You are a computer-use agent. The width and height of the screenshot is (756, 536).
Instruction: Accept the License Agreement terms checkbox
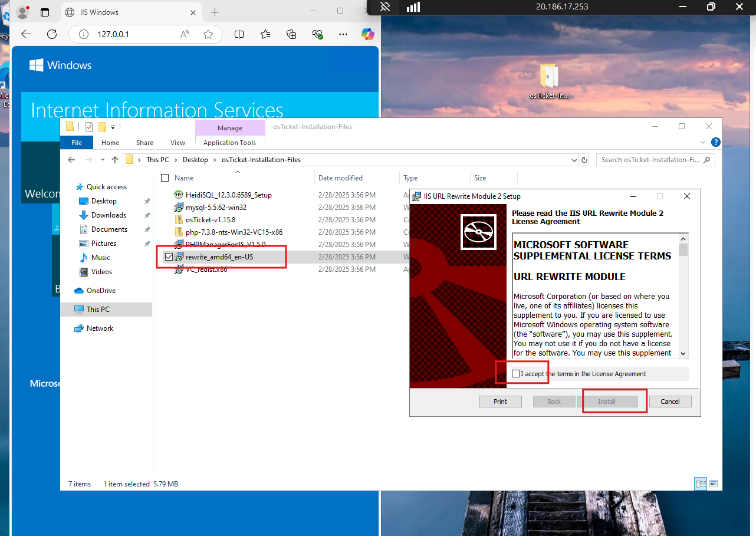tap(516, 374)
